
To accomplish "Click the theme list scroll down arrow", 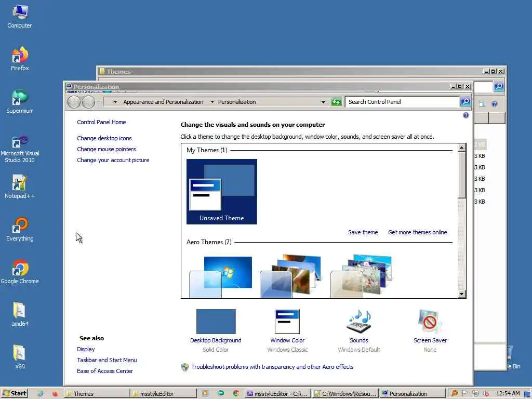I will (x=461, y=294).
